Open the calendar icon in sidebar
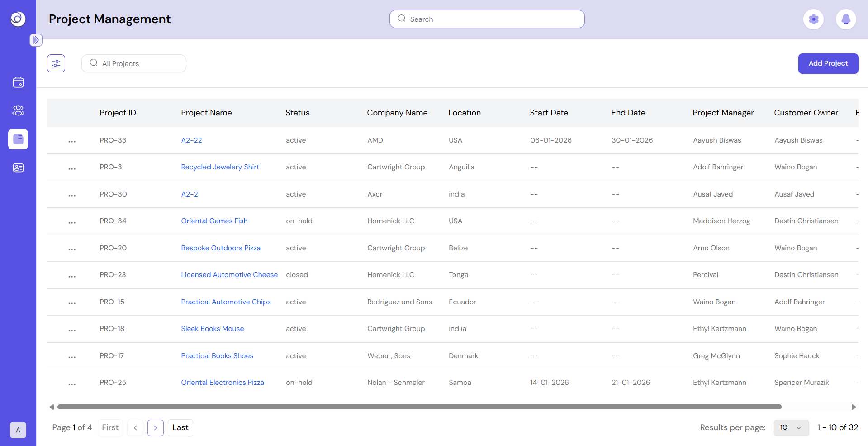 coord(18,82)
